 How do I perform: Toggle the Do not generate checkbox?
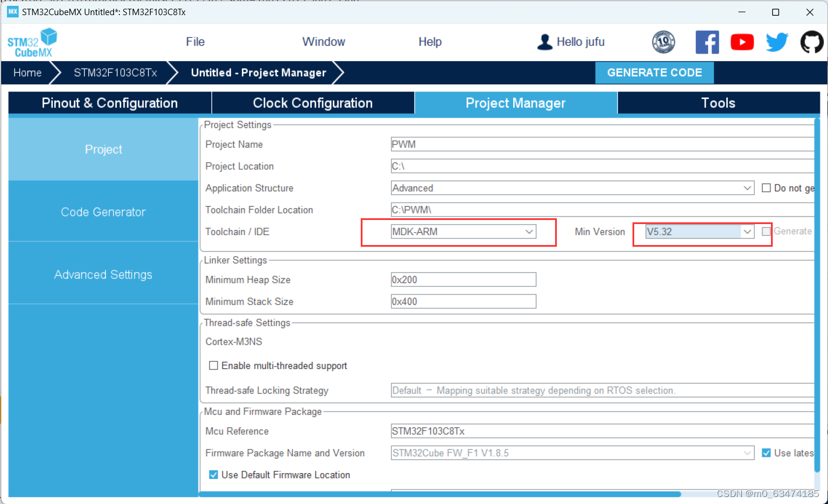point(766,188)
